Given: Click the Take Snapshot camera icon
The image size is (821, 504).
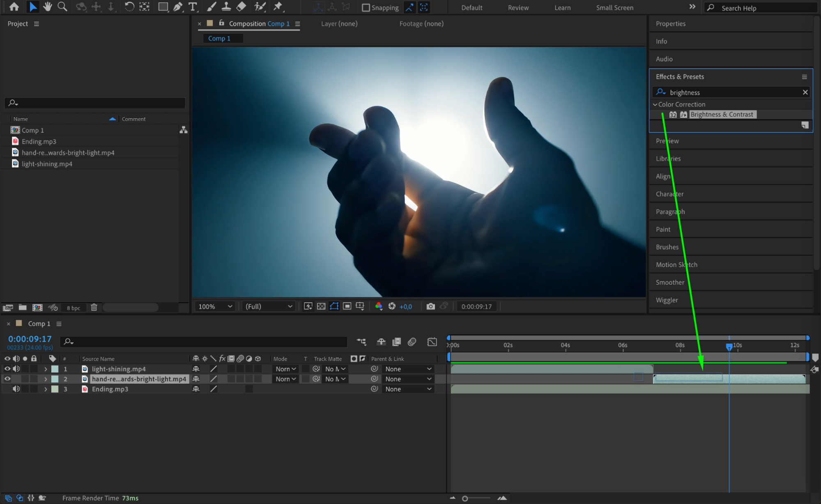Looking at the screenshot, I should (430, 306).
